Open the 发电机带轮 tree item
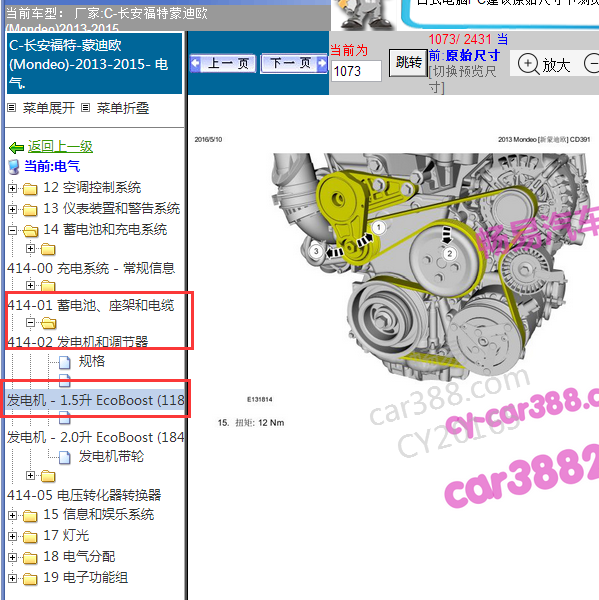This screenshot has width=599, height=600. click(111, 457)
